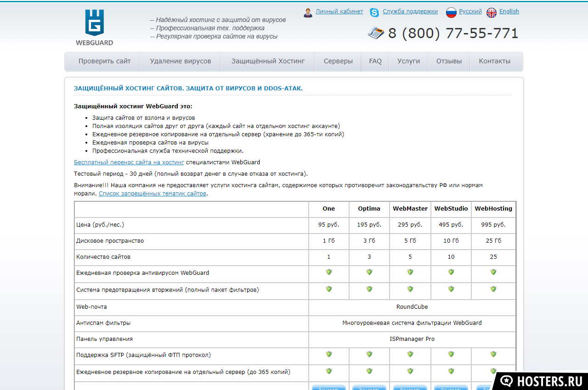Open the FAQ menu item

375,61
